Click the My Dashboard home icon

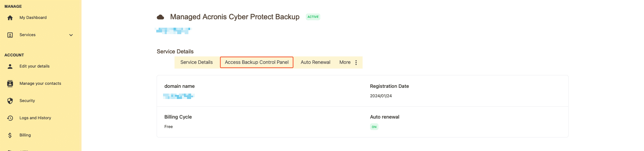(x=10, y=18)
